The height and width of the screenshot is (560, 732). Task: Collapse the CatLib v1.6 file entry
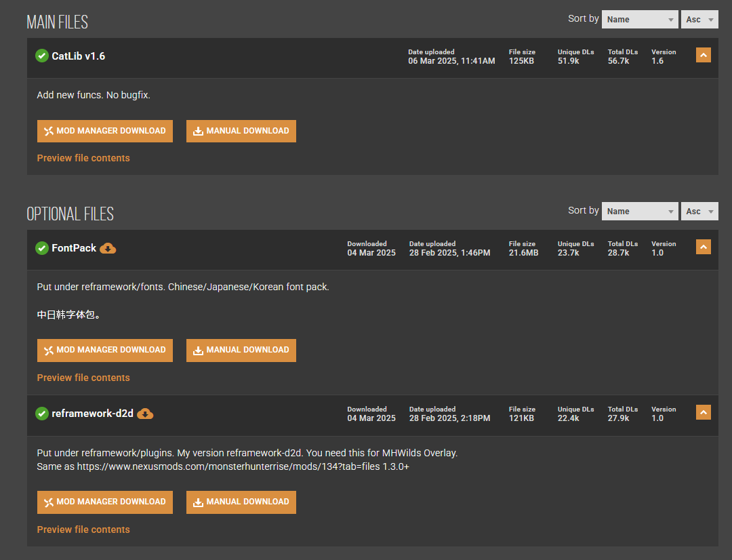(x=703, y=55)
